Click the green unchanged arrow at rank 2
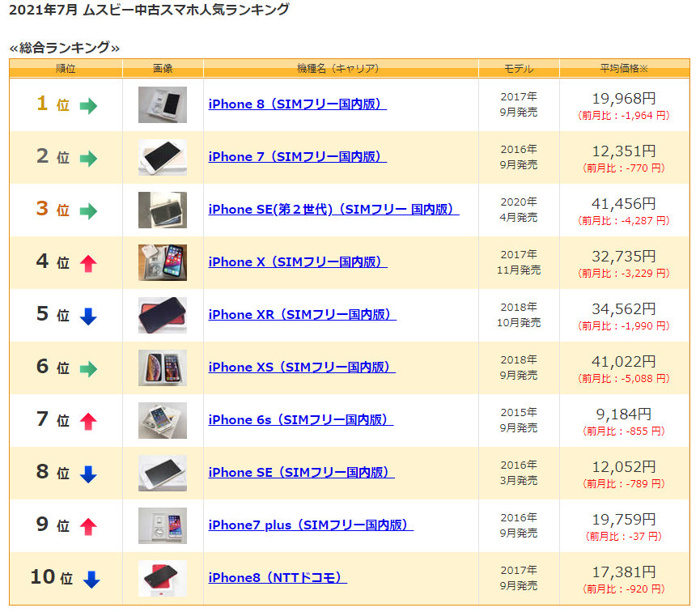The image size is (700, 612). coord(88,159)
